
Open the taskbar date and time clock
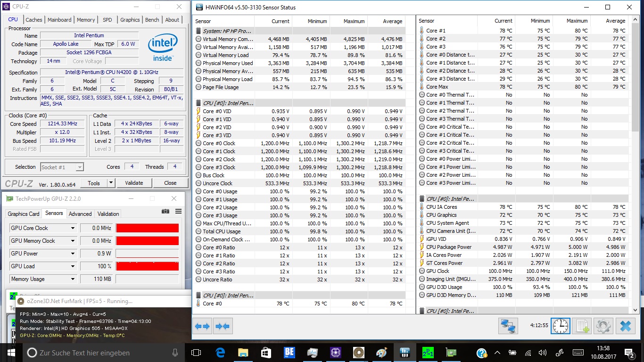pyautogui.click(x=603, y=353)
